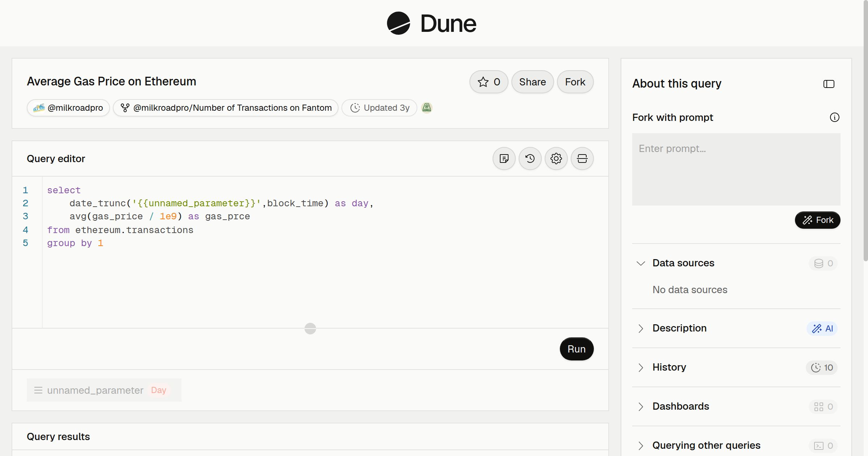Open query version history clock icon
Viewport: 868px width, 456px height.
coord(530,159)
